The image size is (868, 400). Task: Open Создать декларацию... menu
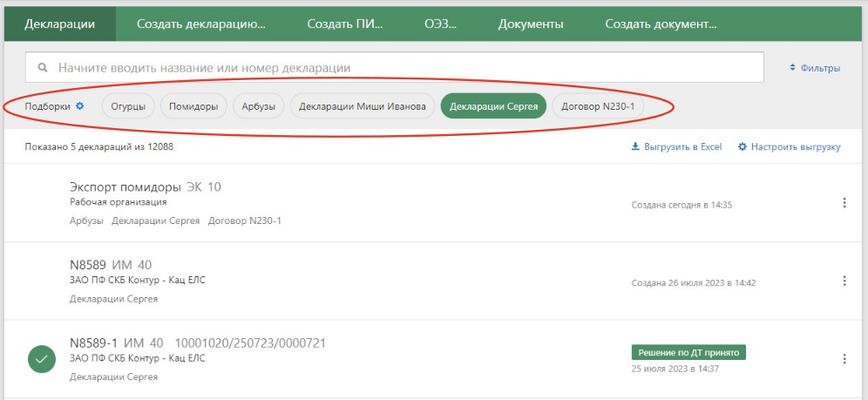[201, 24]
